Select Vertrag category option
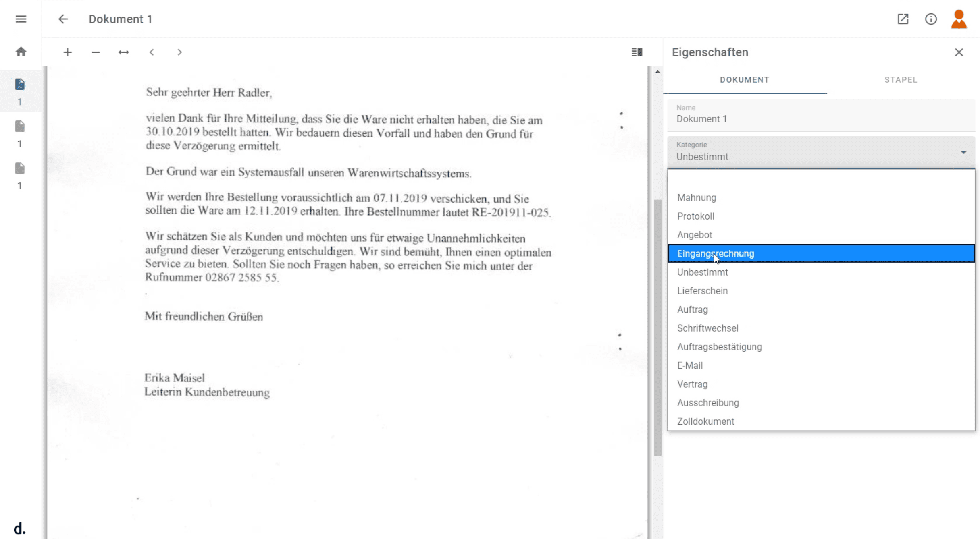Image resolution: width=980 pixels, height=539 pixels. point(821,384)
